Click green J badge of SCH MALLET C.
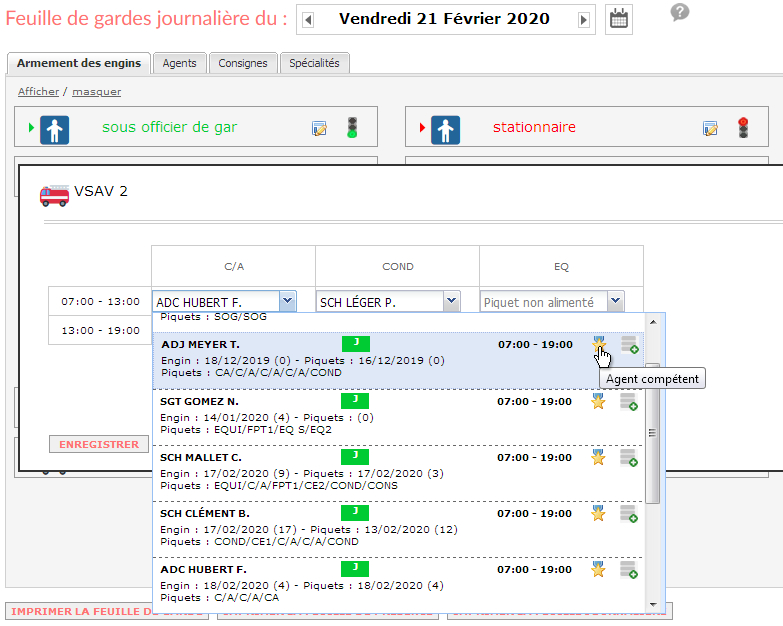The height and width of the screenshot is (626, 783). click(355, 456)
